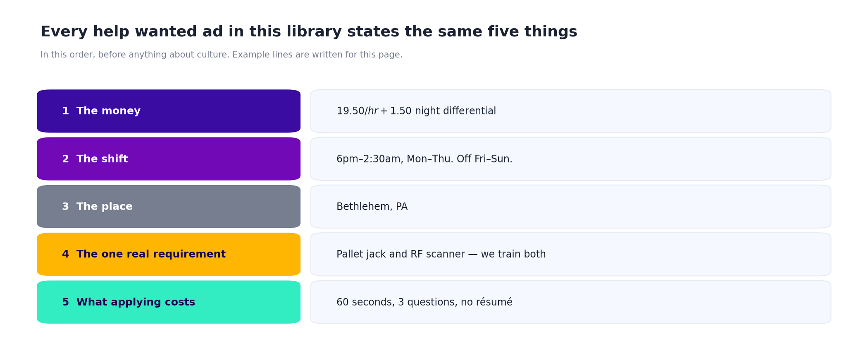Viewport: 868px width, 339px height.
Task: Click the Bethlehem, PA example card
Action: pyautogui.click(x=571, y=207)
